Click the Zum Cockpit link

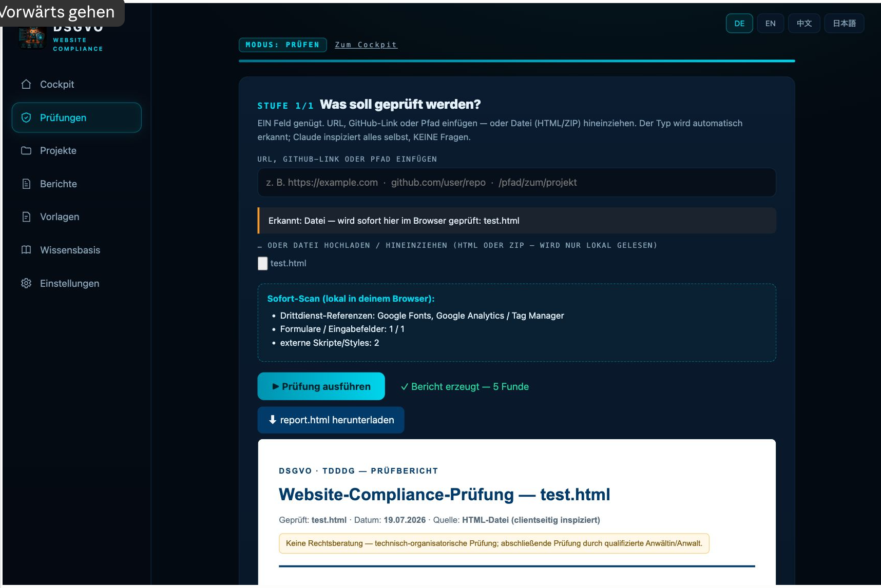(x=366, y=45)
